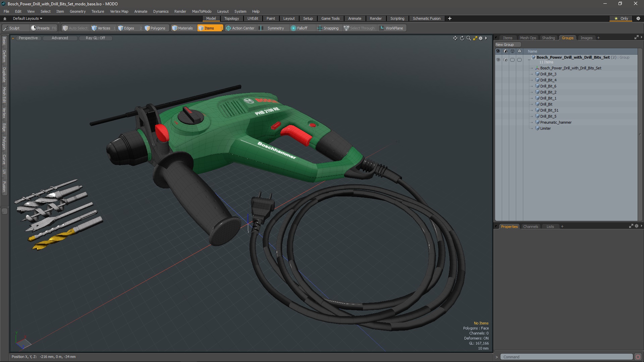Toggle the Only star button
This screenshot has height=362, width=644.
point(621,18)
